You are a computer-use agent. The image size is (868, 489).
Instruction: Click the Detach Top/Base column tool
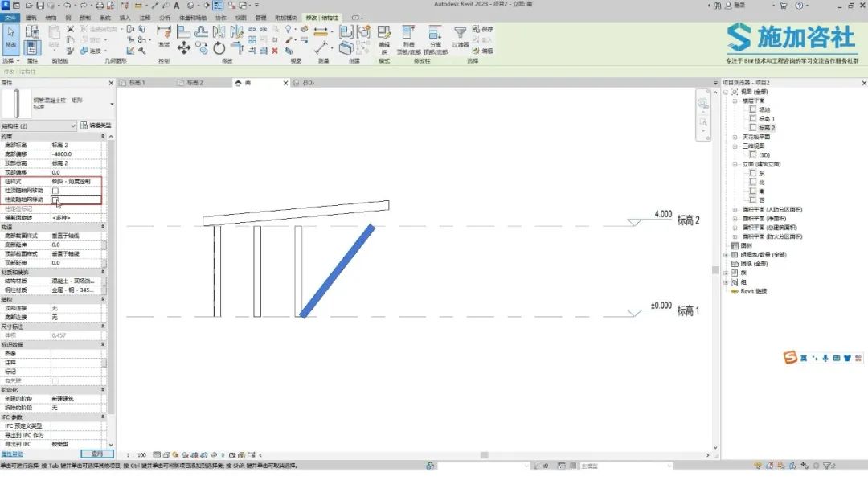click(436, 39)
